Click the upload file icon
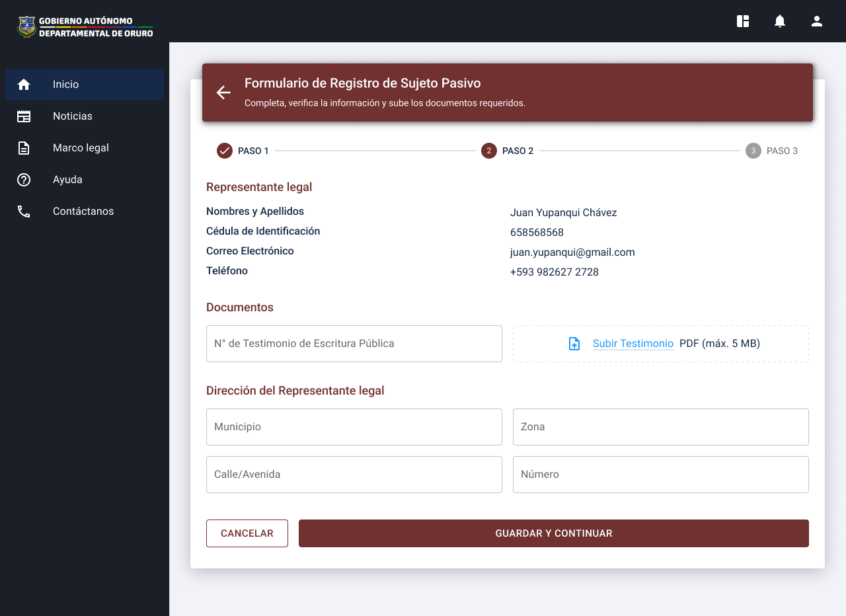This screenshot has width=846, height=616. tap(574, 344)
